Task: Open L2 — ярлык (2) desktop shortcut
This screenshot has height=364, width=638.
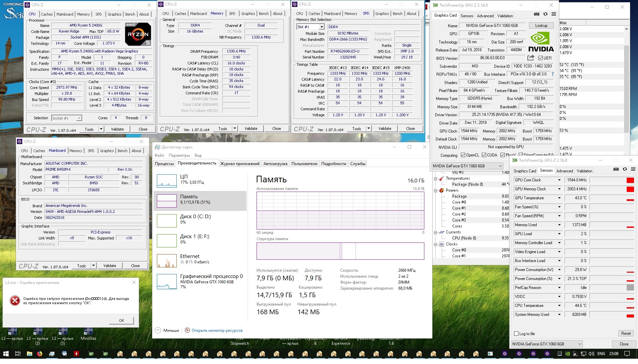Action: (38, 335)
